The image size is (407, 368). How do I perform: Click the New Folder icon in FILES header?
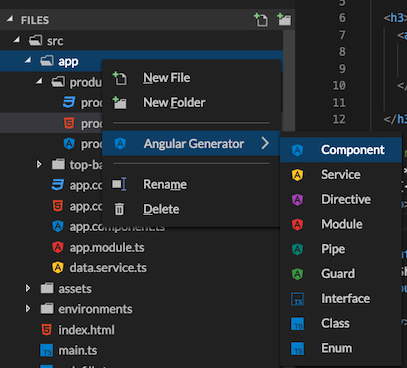click(x=284, y=20)
